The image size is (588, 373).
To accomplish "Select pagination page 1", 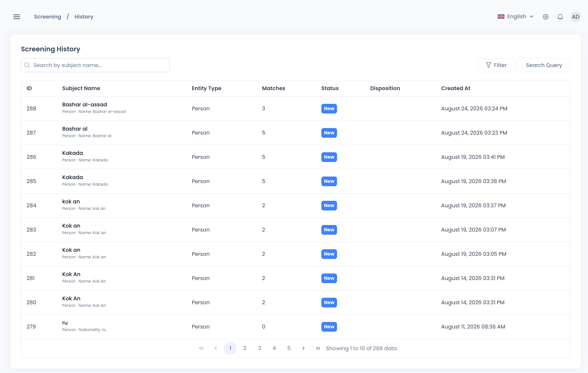I will pyautogui.click(x=230, y=348).
